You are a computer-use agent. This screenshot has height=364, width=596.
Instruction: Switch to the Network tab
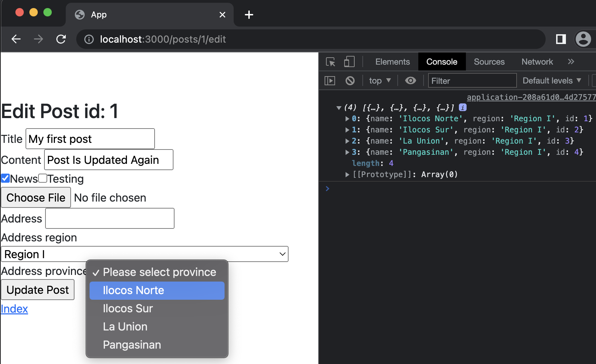coord(537,62)
